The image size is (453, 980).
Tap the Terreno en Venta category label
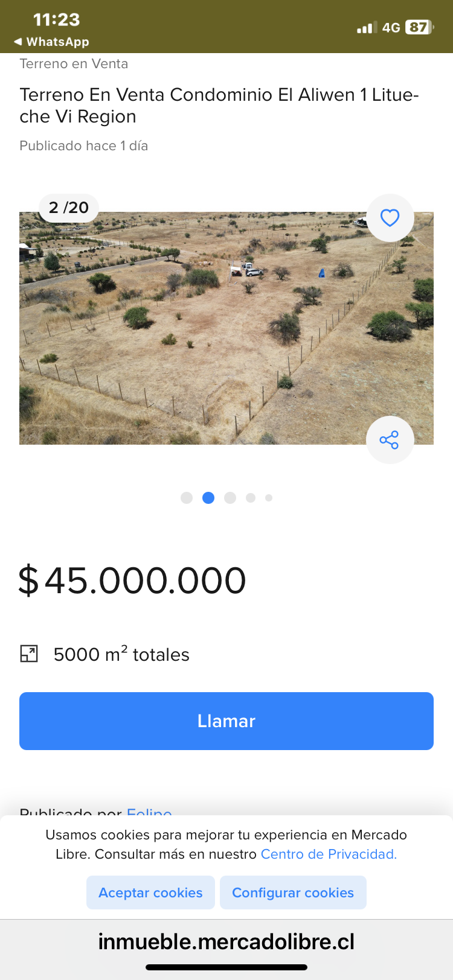point(74,64)
